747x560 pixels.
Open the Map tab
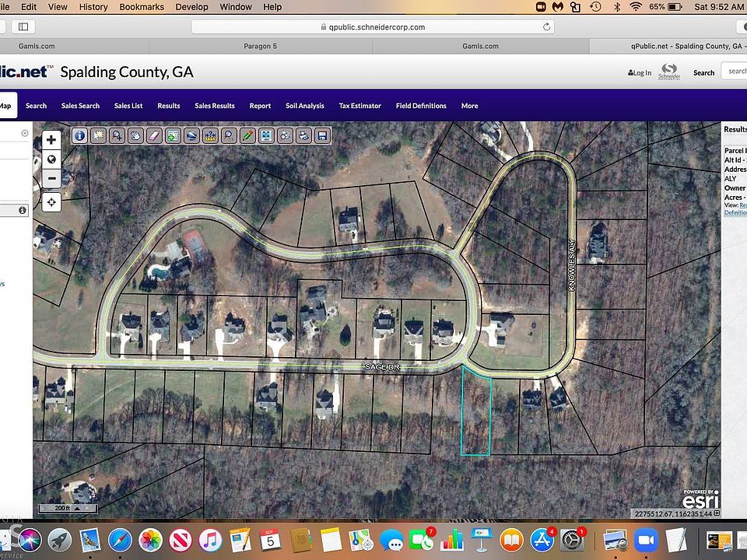[x=5, y=106]
